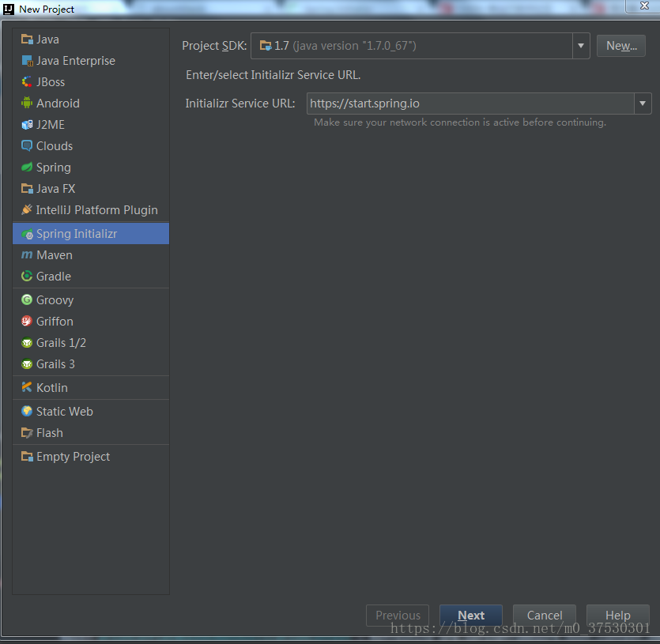This screenshot has width=660, height=644.
Task: Click the JBoss icon
Action: coord(27,82)
